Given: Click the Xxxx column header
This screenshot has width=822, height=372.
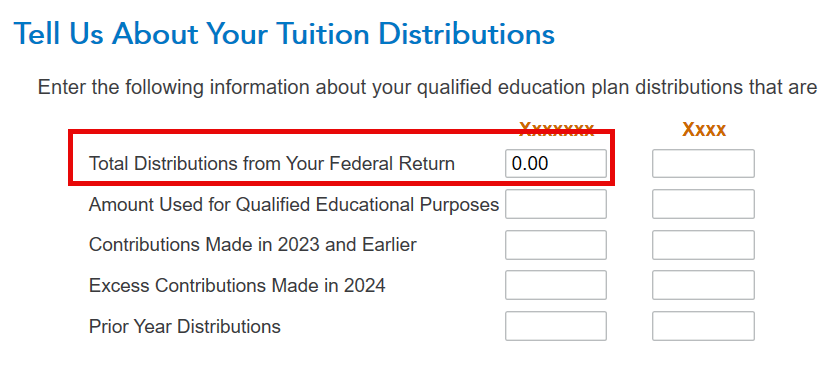Looking at the screenshot, I should pyautogui.click(x=704, y=129).
